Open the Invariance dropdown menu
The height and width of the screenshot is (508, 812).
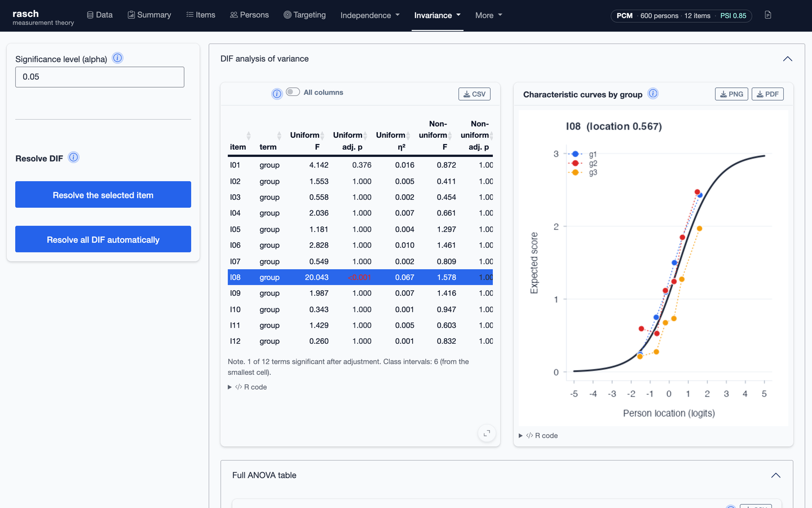[x=438, y=15]
